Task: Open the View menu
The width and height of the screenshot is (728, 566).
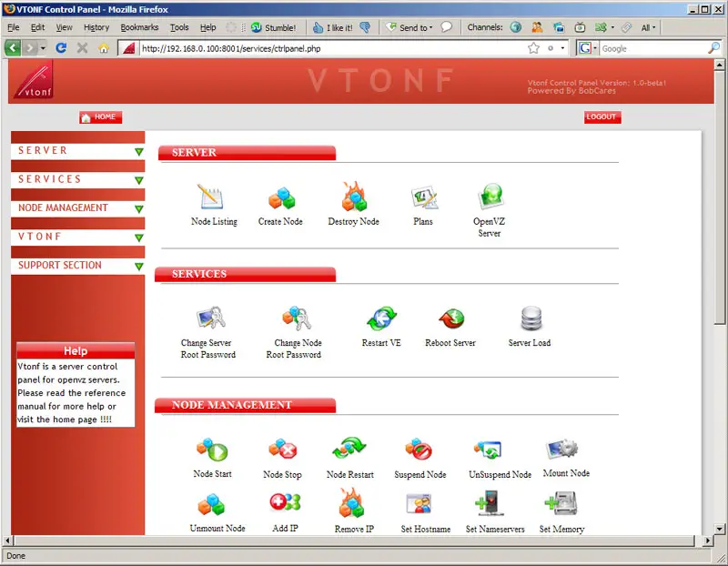Action: coord(64,27)
